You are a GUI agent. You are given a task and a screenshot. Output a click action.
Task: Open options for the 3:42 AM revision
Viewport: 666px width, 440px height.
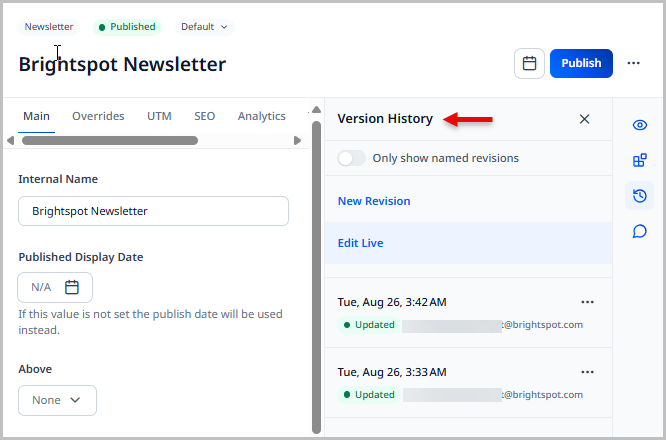point(587,302)
